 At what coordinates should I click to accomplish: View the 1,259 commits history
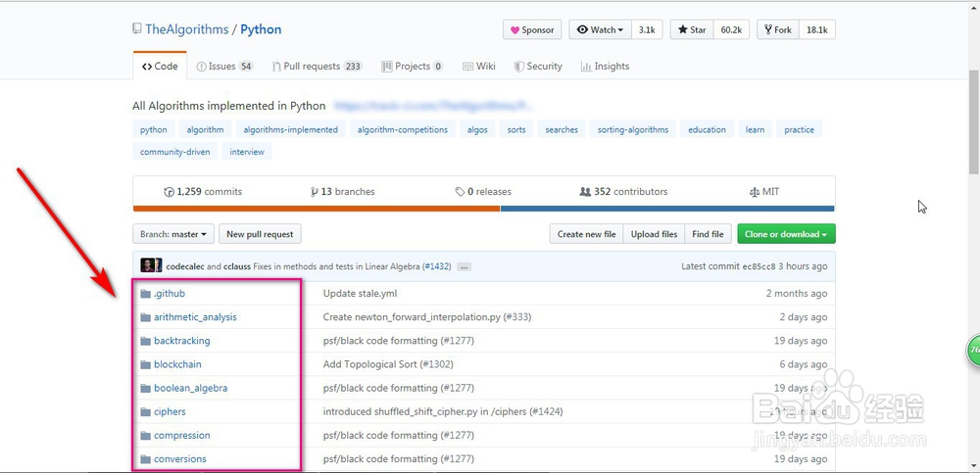(203, 192)
